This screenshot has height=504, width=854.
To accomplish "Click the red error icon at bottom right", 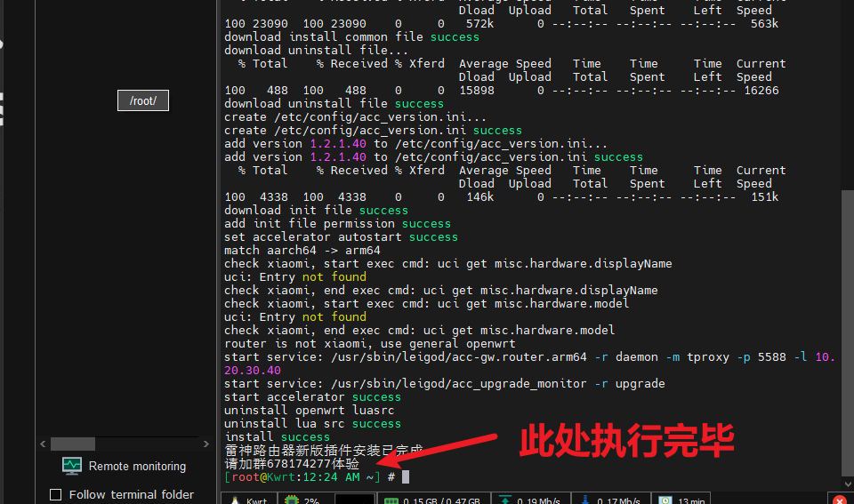I will click(839, 501).
